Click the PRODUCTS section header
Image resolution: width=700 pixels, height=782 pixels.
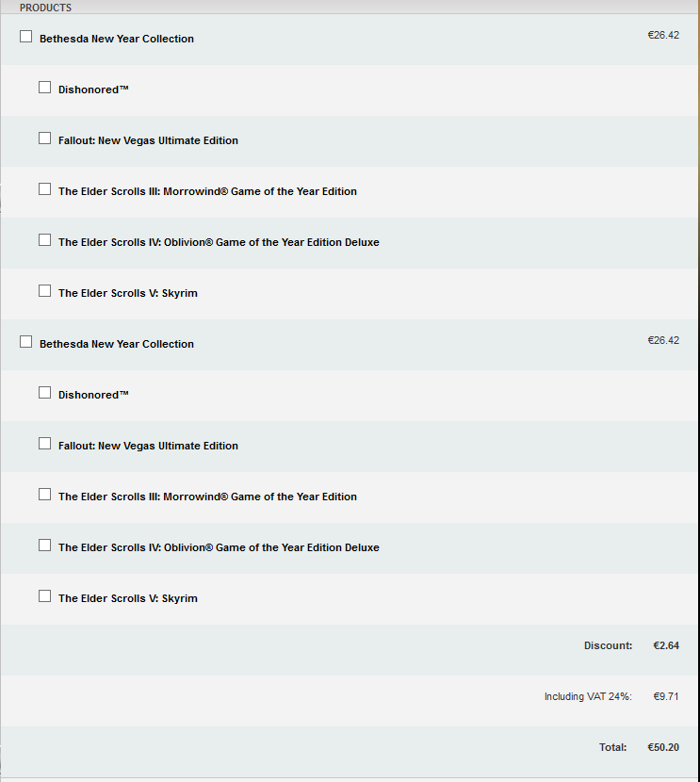point(45,8)
